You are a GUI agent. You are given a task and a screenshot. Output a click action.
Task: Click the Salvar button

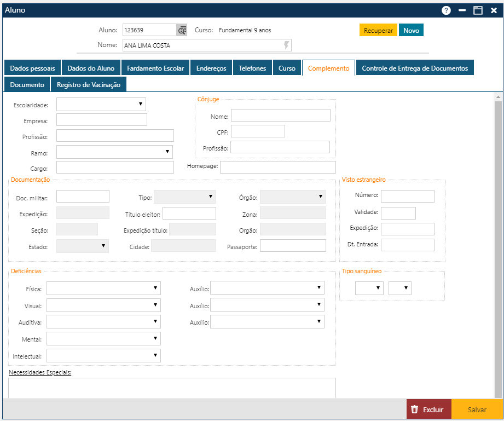(477, 410)
